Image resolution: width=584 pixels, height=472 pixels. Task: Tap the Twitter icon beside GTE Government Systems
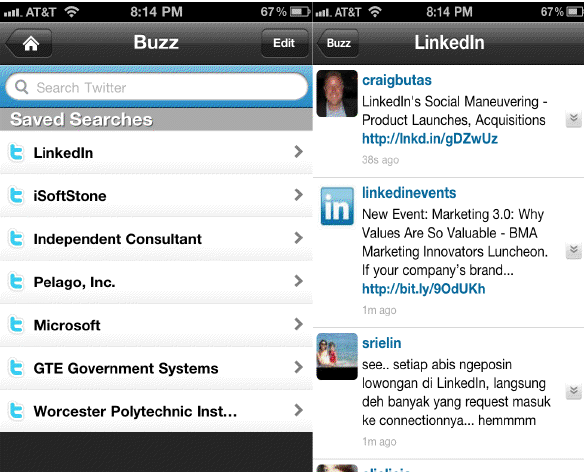(x=16, y=368)
